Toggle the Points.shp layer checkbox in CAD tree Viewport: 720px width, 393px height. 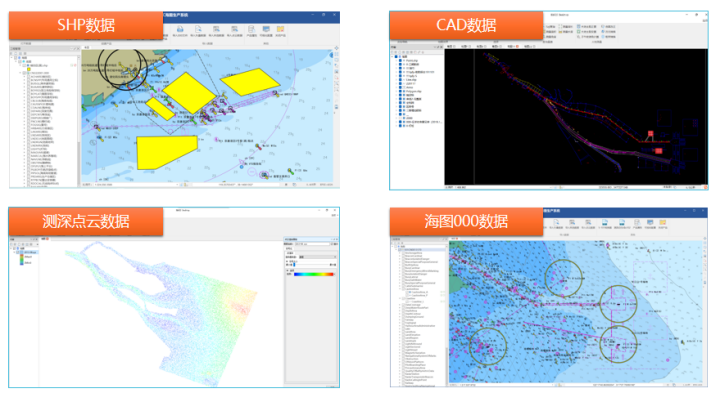tap(400, 61)
